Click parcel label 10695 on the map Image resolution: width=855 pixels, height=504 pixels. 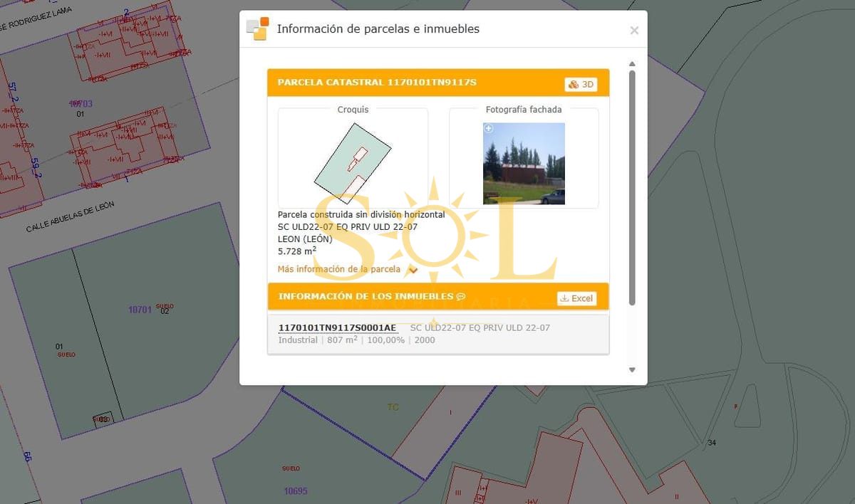(x=296, y=491)
